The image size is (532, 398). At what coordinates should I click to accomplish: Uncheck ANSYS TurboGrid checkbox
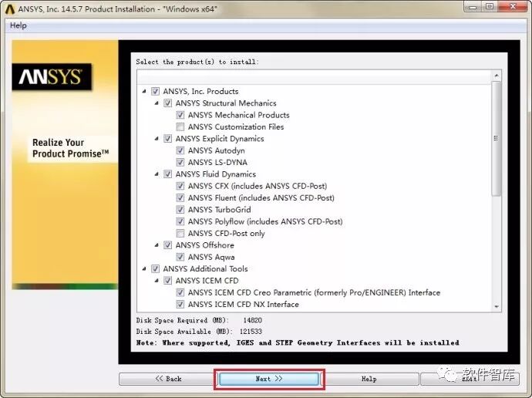180,210
